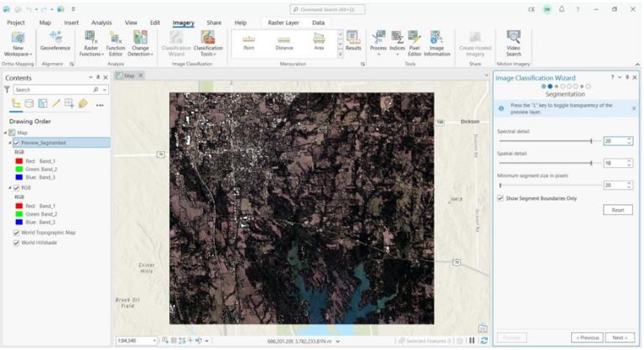Adjust the Spatial detail slider

point(590,164)
